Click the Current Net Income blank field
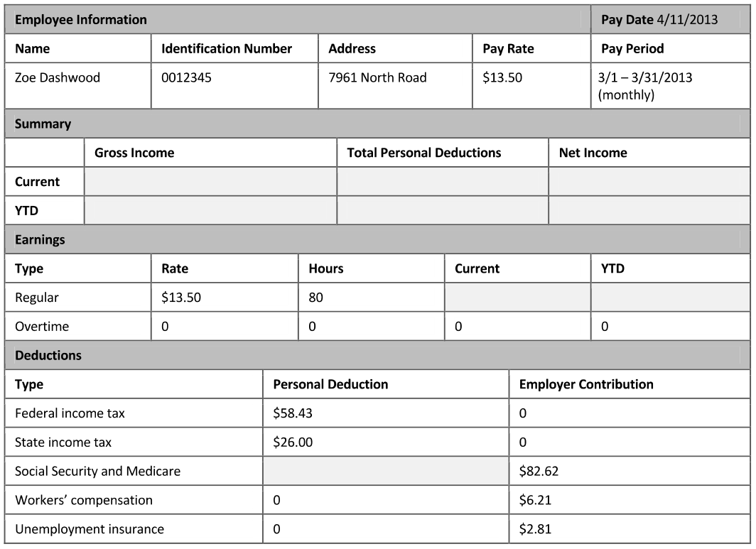 (x=649, y=182)
